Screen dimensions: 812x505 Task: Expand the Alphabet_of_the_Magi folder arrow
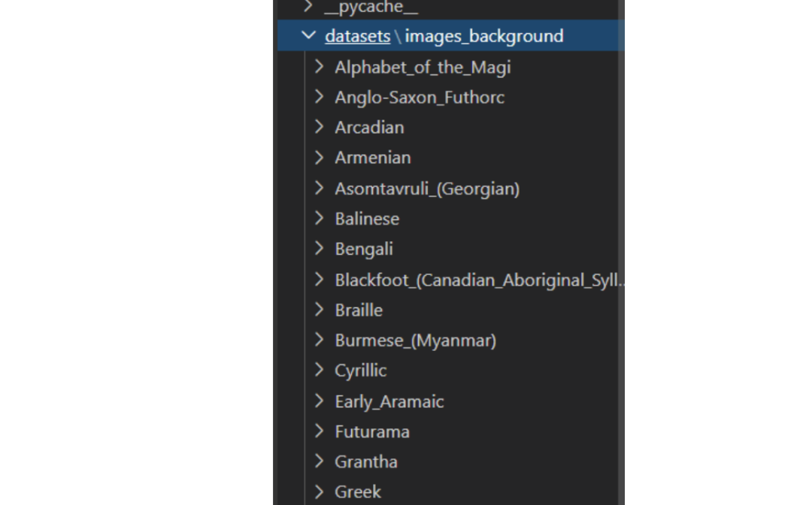(320, 67)
